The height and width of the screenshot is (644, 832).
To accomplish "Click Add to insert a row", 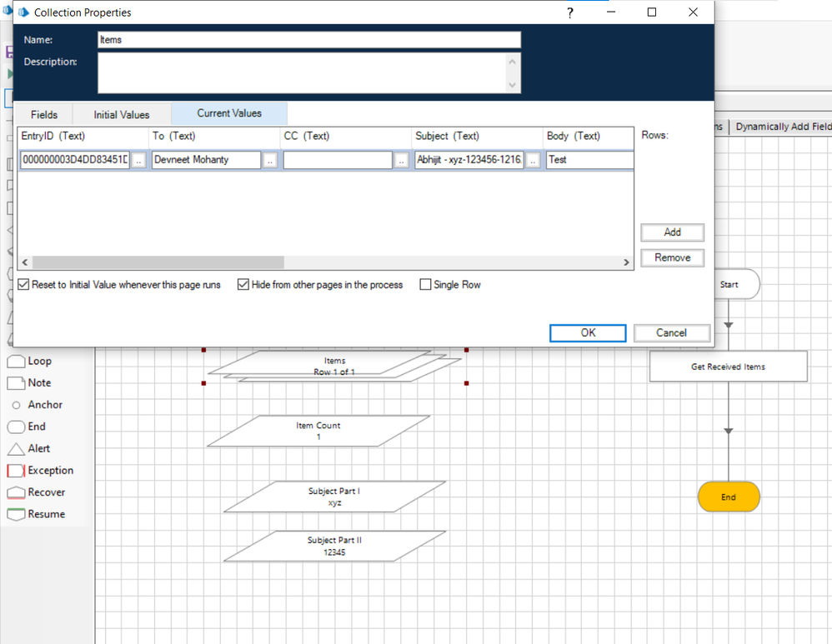I will 672,232.
